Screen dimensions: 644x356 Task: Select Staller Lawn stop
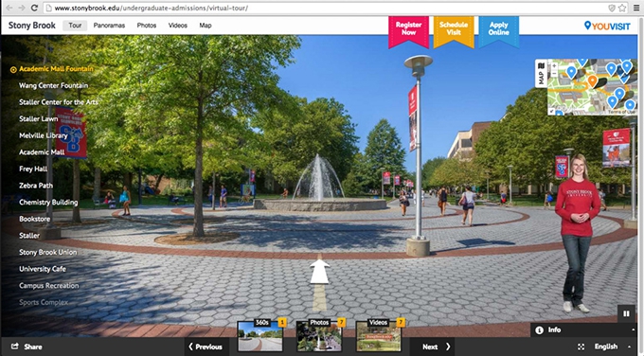point(39,118)
